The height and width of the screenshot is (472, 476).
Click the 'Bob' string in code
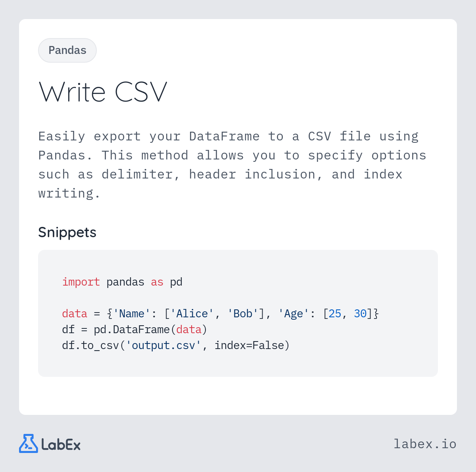pos(243,314)
